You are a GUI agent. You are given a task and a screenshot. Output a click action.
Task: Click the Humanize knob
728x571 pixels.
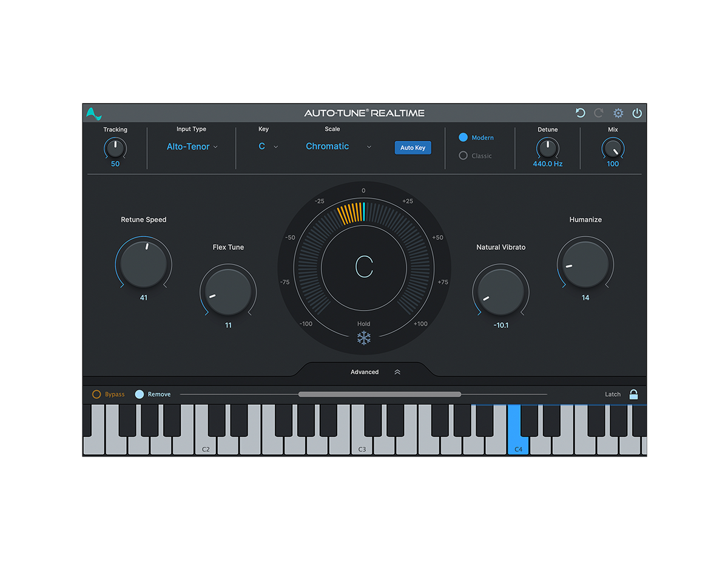[585, 265]
